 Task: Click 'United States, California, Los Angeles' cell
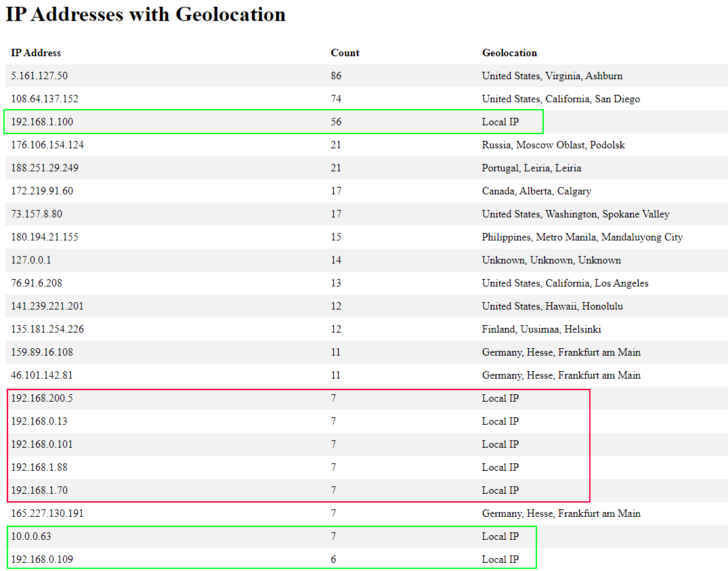pos(565,283)
